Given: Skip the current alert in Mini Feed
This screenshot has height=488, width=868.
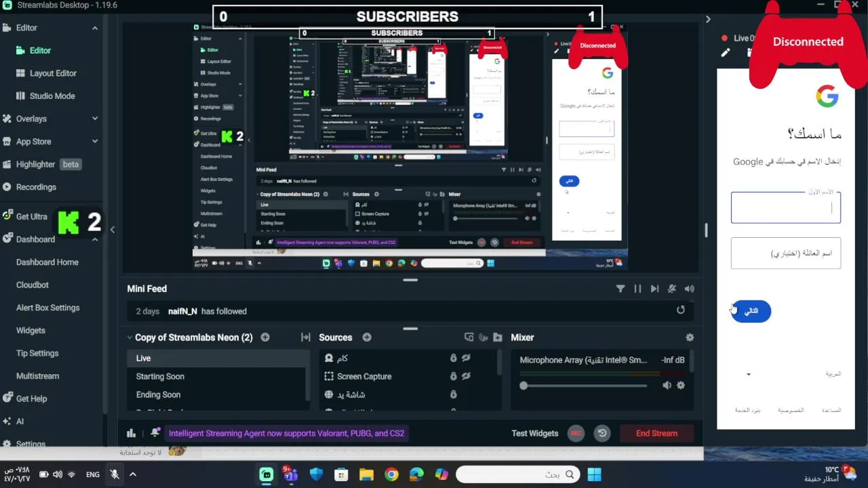Looking at the screenshot, I should [x=654, y=289].
